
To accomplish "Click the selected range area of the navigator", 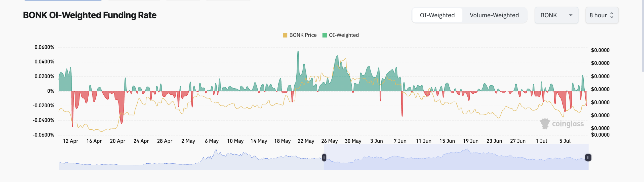I will [x=456, y=157].
